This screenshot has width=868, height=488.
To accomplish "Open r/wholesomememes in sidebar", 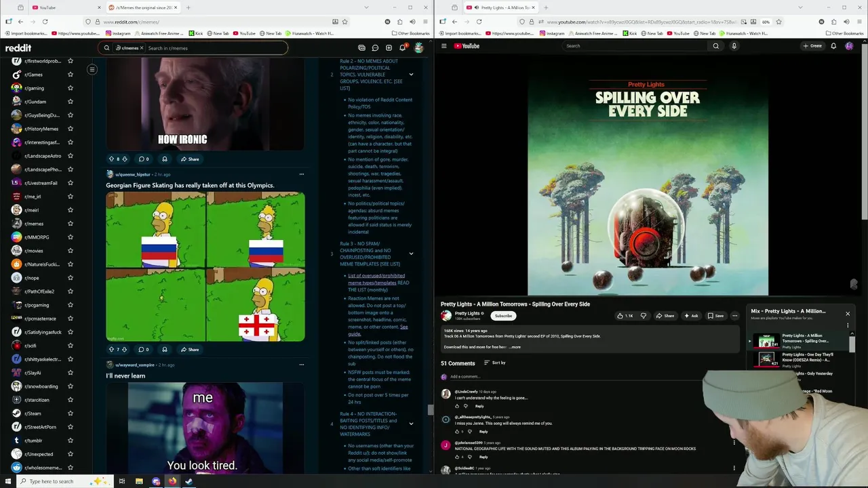I will 43,468.
